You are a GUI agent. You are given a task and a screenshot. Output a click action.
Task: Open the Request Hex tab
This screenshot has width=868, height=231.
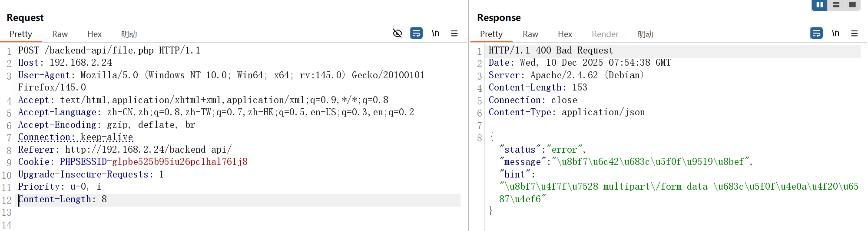pos(94,34)
